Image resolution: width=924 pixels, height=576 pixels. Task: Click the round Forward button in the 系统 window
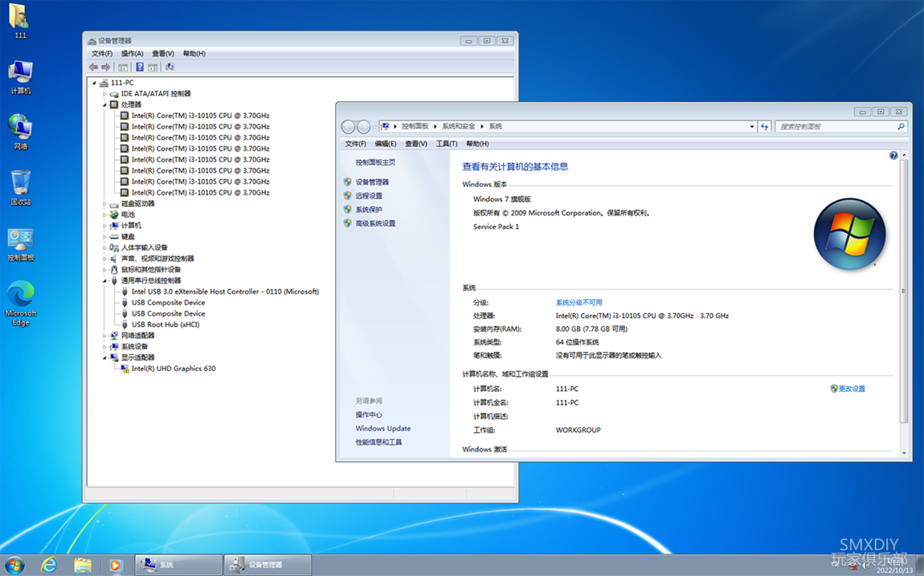(x=364, y=127)
